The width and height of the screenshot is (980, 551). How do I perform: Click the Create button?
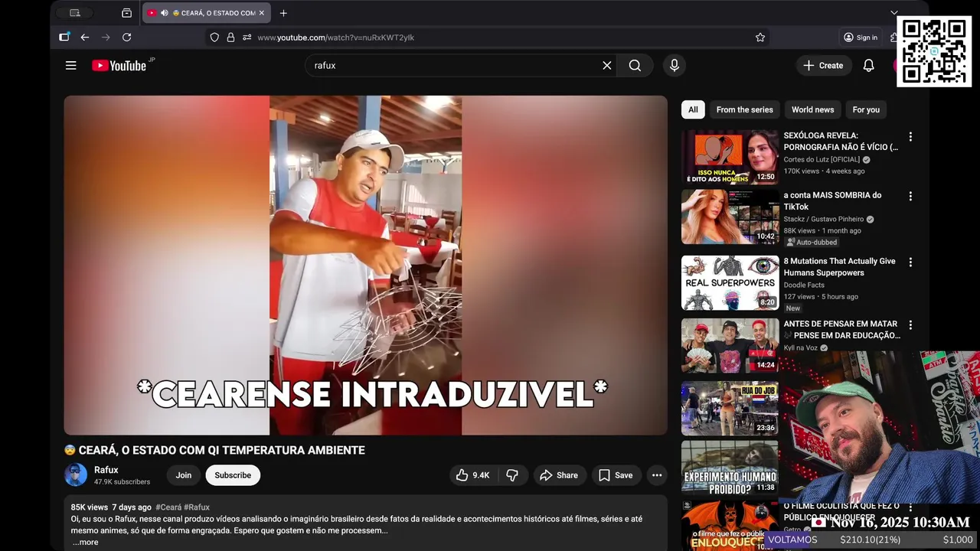pos(823,66)
